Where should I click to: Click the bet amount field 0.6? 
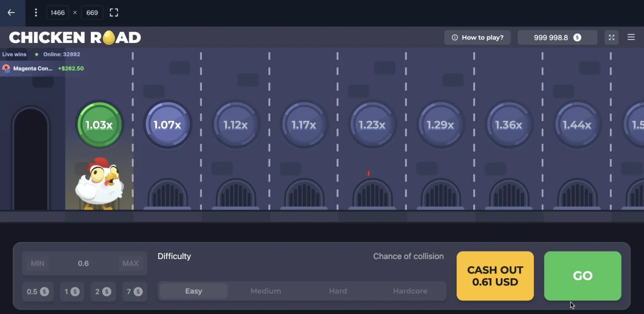coord(84,263)
